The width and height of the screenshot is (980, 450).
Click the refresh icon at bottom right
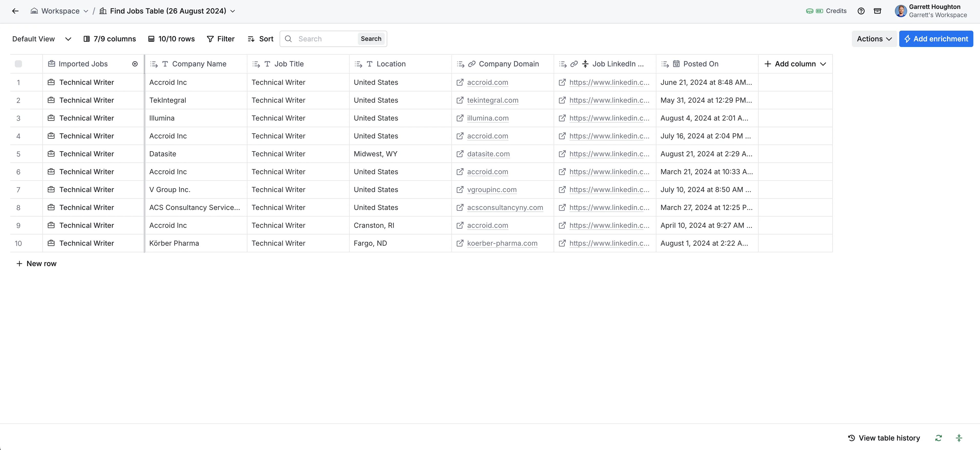click(939, 438)
